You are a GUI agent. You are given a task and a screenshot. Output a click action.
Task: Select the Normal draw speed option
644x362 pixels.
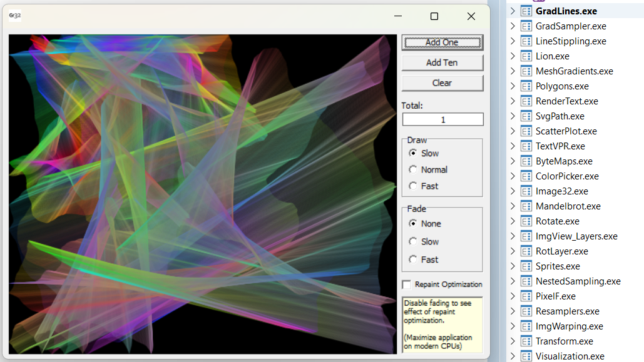[413, 169]
